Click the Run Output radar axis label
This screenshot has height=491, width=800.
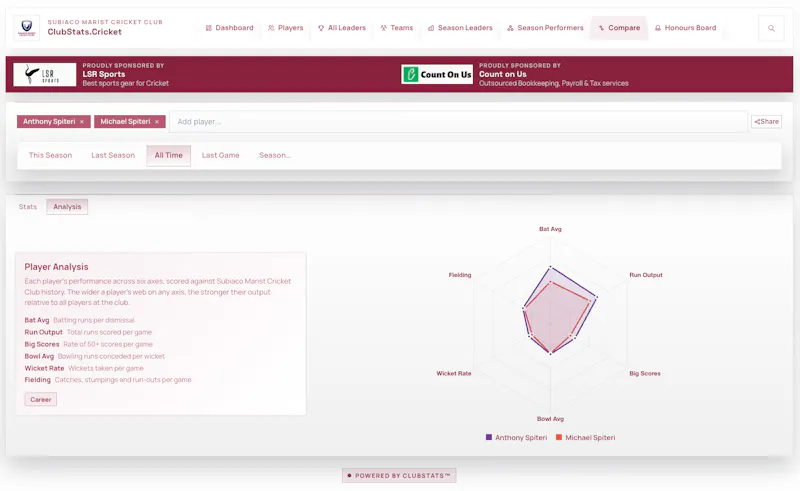pyautogui.click(x=645, y=275)
